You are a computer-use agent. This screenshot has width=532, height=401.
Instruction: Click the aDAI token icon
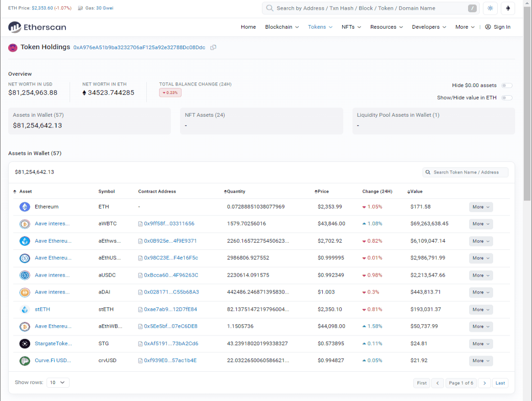point(25,292)
